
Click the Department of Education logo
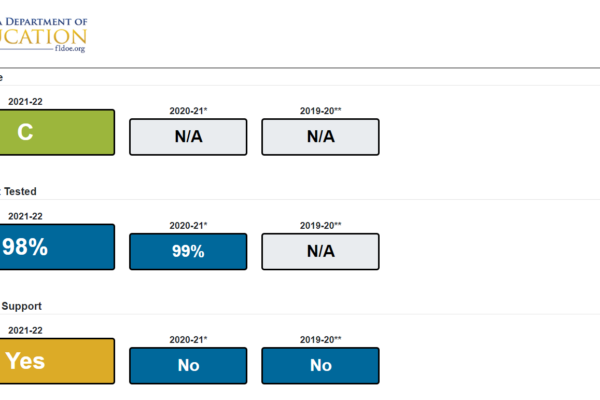(x=44, y=34)
